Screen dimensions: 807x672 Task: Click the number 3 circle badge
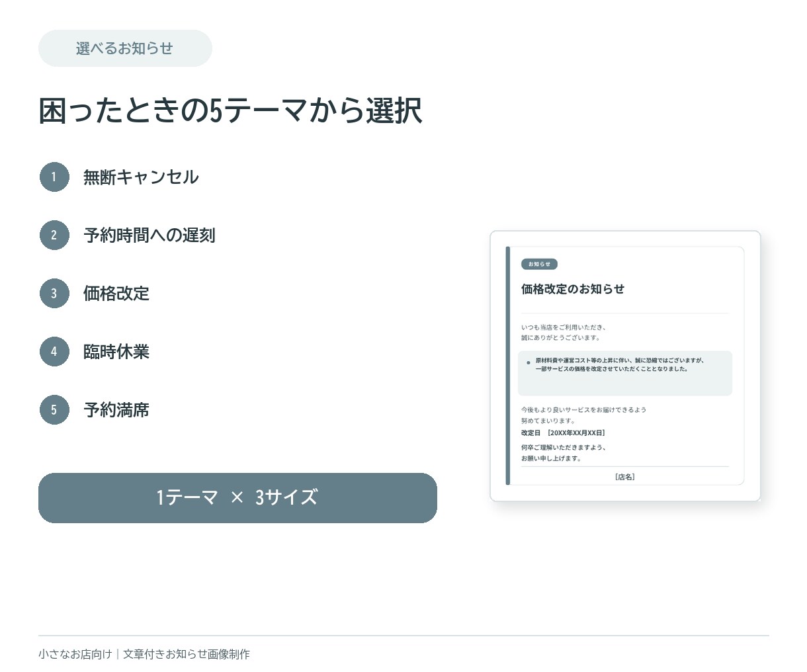tap(54, 294)
